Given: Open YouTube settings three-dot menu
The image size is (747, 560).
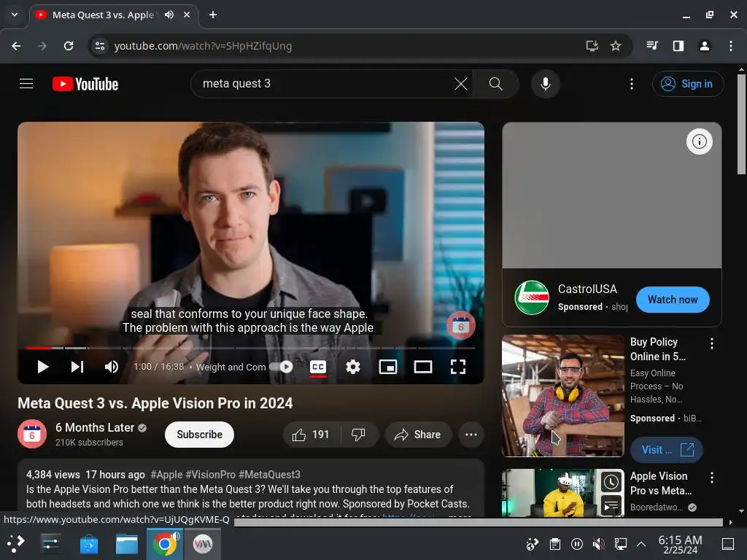Looking at the screenshot, I should [632, 84].
